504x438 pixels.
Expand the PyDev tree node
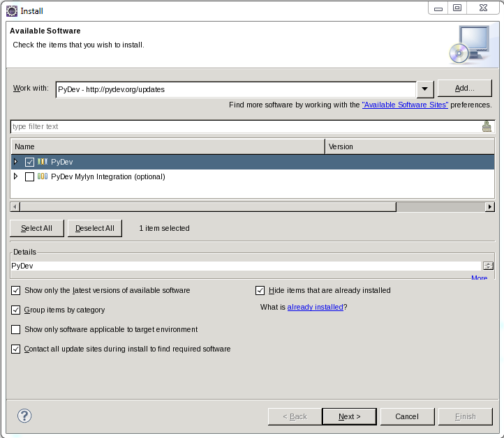click(x=16, y=162)
